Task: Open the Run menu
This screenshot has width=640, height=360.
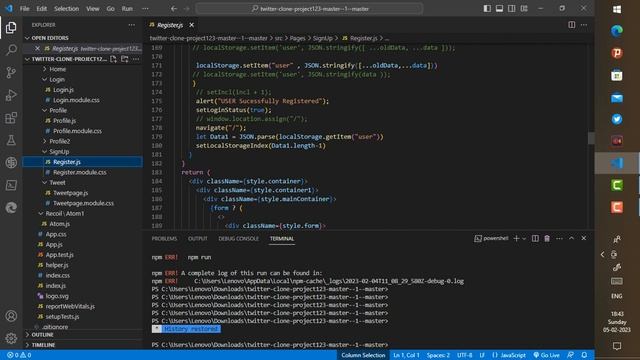Action: point(127,9)
